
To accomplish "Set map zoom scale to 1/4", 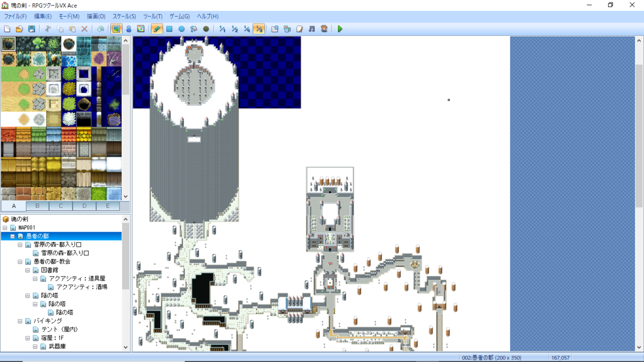I will 246,29.
